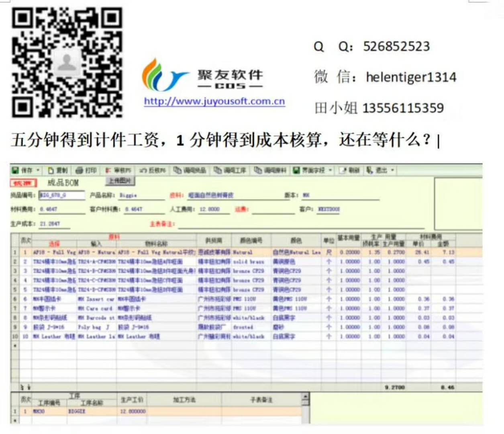
Task: Click the 基本用量 column header
Action: pos(349,237)
